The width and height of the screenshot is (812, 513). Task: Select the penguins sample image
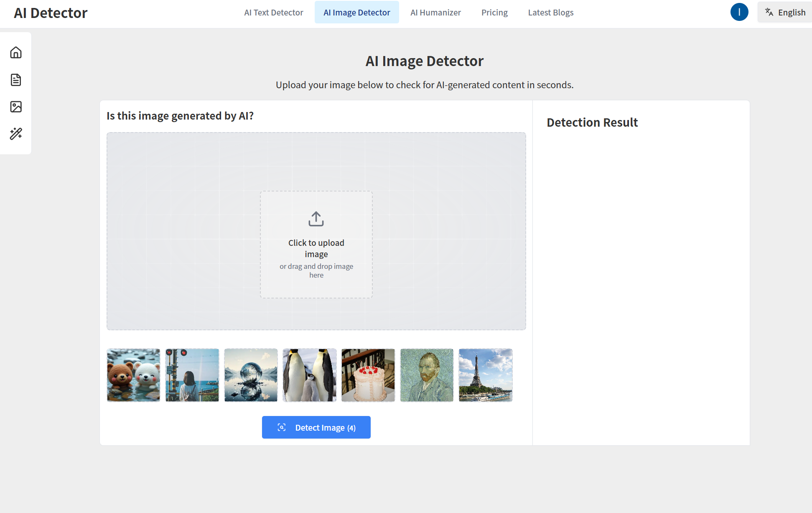coord(309,375)
